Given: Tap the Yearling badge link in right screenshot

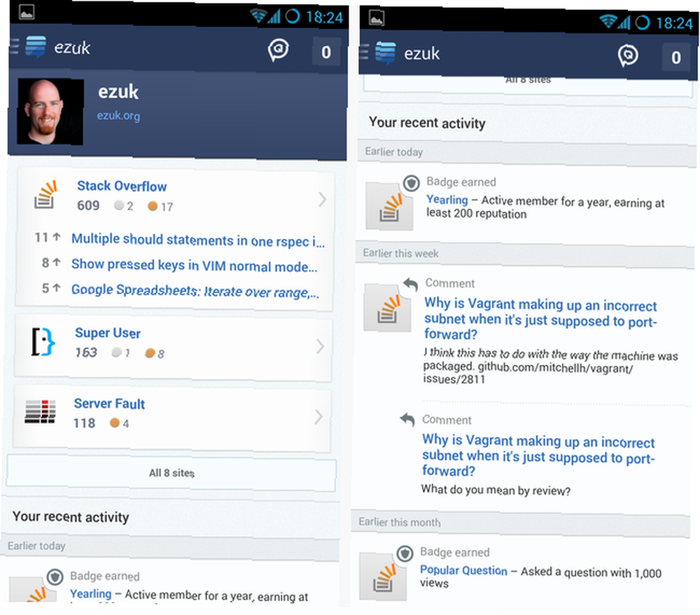Looking at the screenshot, I should [x=447, y=200].
